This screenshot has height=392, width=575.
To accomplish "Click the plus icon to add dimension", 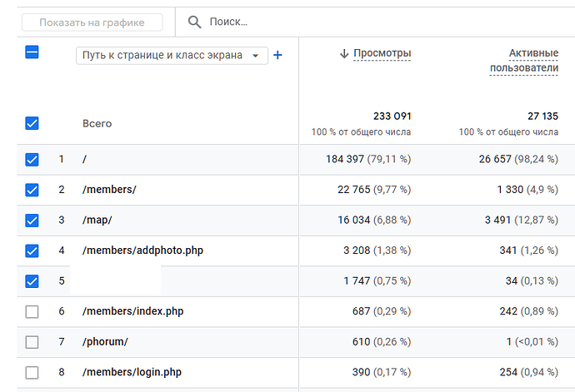I will (277, 55).
